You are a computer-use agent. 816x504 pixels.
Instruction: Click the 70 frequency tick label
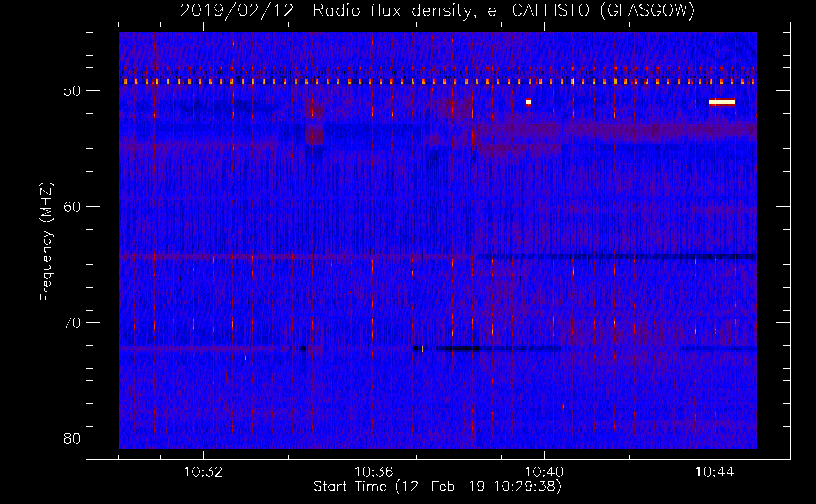[x=73, y=323]
